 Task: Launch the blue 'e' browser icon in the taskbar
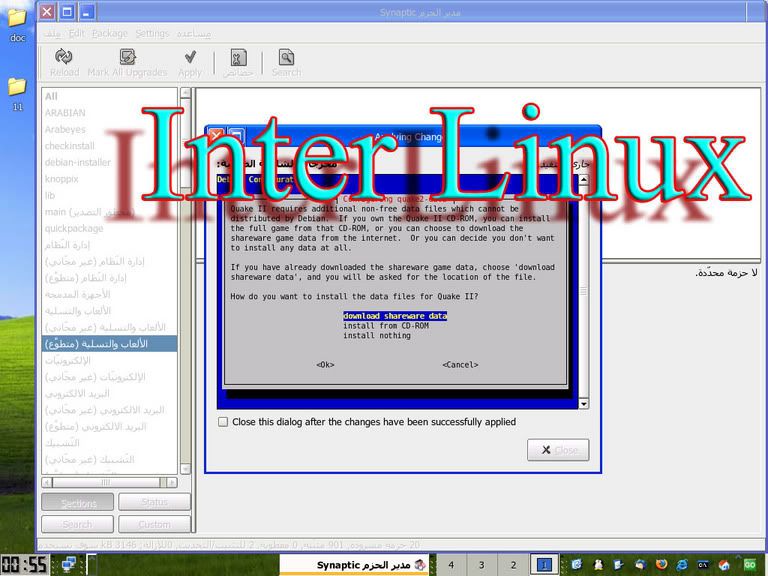coord(682,565)
